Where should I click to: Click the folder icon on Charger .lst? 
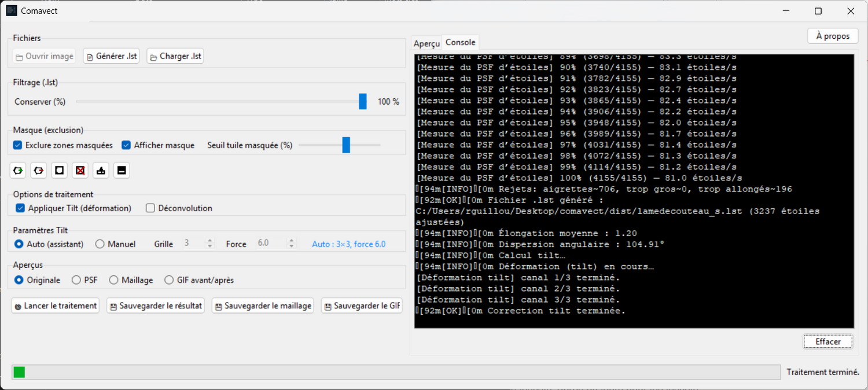pyautogui.click(x=153, y=57)
